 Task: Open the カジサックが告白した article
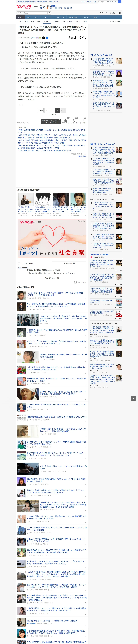63,393
